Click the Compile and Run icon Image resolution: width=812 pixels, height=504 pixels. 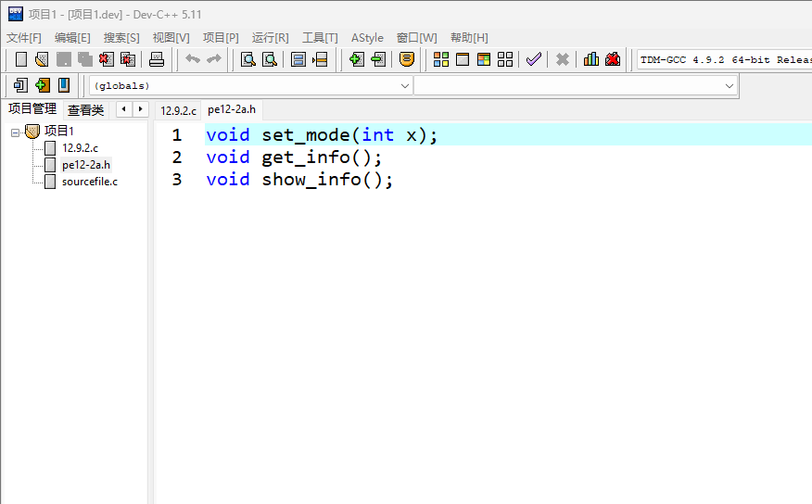click(x=484, y=59)
